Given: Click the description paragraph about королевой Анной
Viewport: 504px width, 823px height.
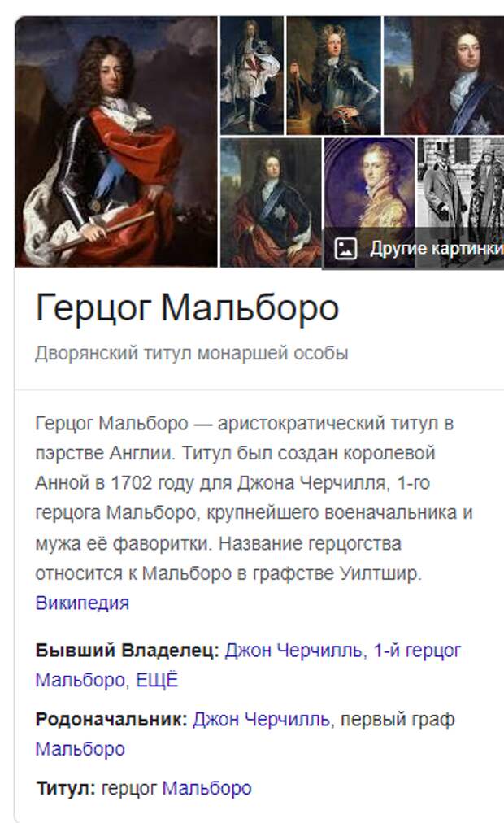Looking at the screenshot, I should [x=254, y=498].
